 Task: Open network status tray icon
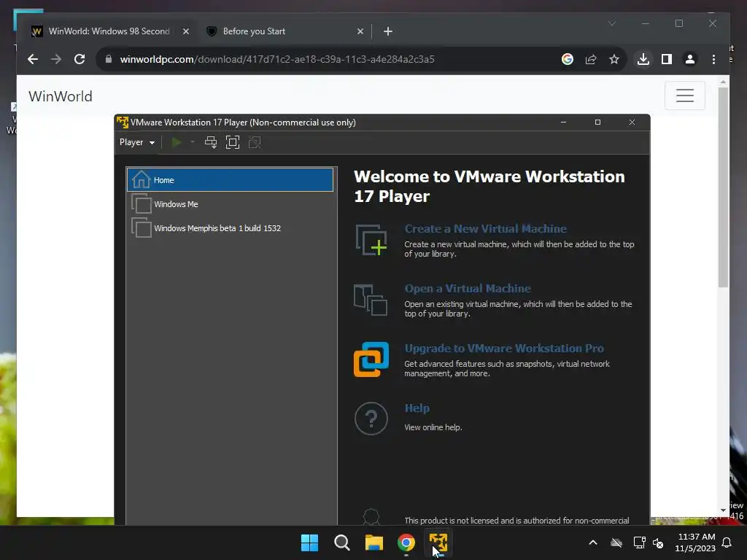(x=639, y=542)
